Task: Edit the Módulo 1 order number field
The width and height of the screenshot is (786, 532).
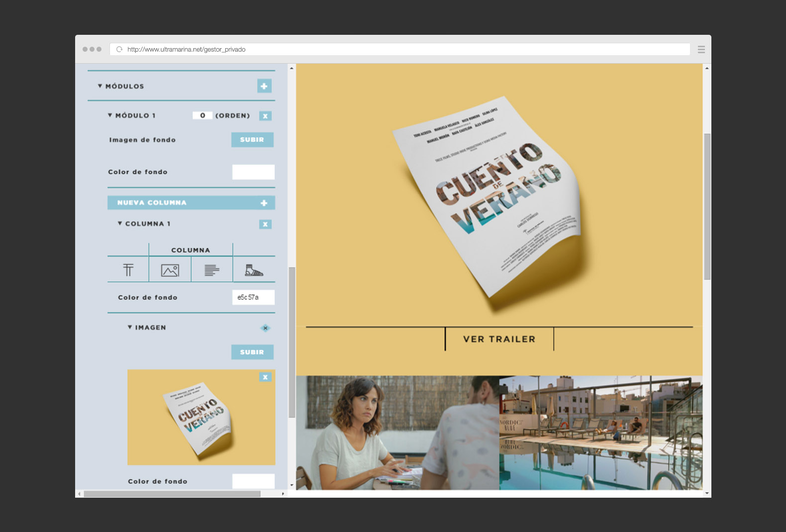Action: (x=202, y=115)
